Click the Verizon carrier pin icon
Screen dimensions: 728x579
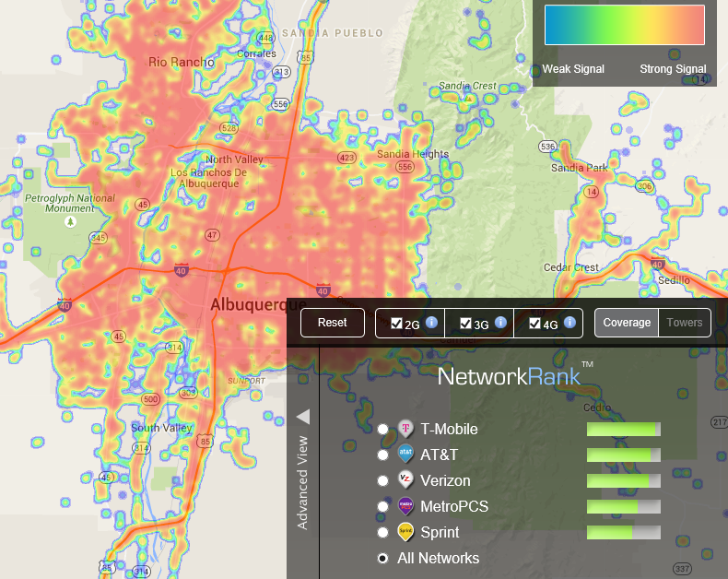[405, 479]
